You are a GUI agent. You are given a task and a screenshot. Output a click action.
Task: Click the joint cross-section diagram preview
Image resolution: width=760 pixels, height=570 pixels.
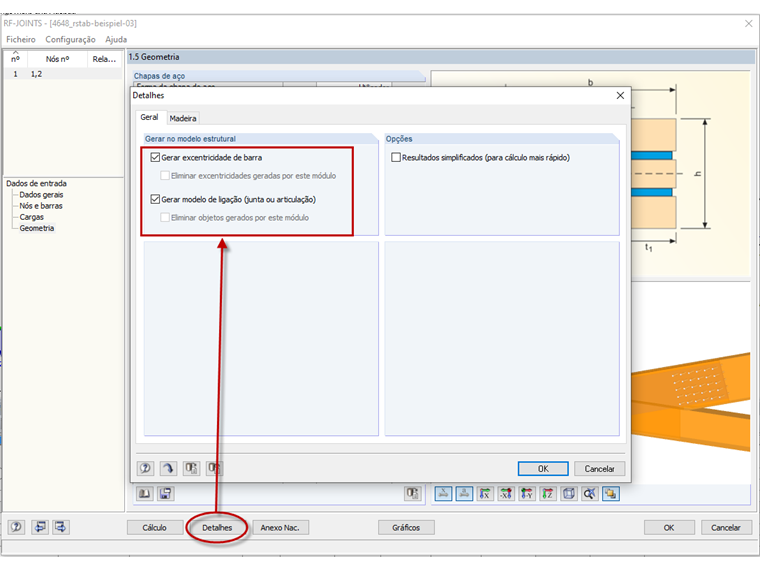[x=691, y=174]
